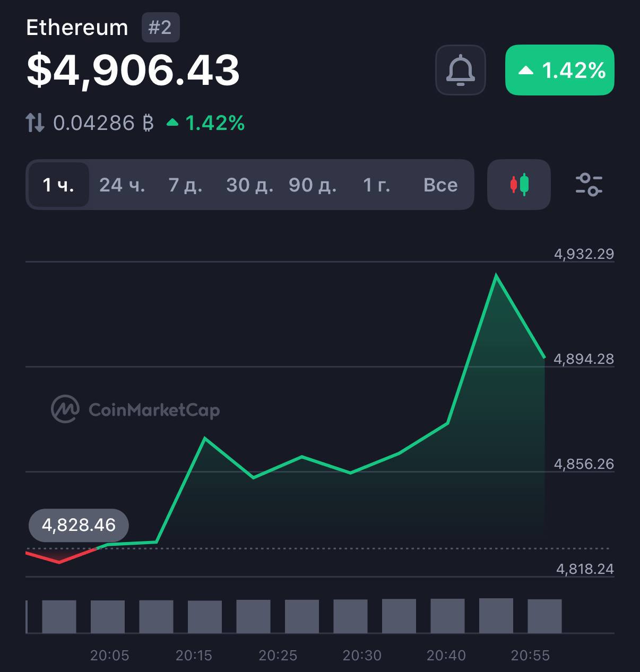
Task: Tap the 0.04286 BTC price text
Action: click(103, 123)
